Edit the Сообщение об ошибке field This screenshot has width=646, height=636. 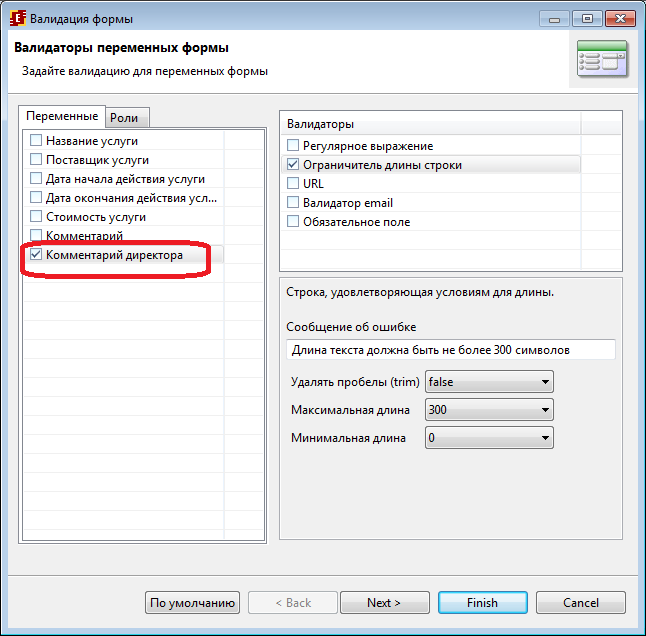click(x=451, y=350)
